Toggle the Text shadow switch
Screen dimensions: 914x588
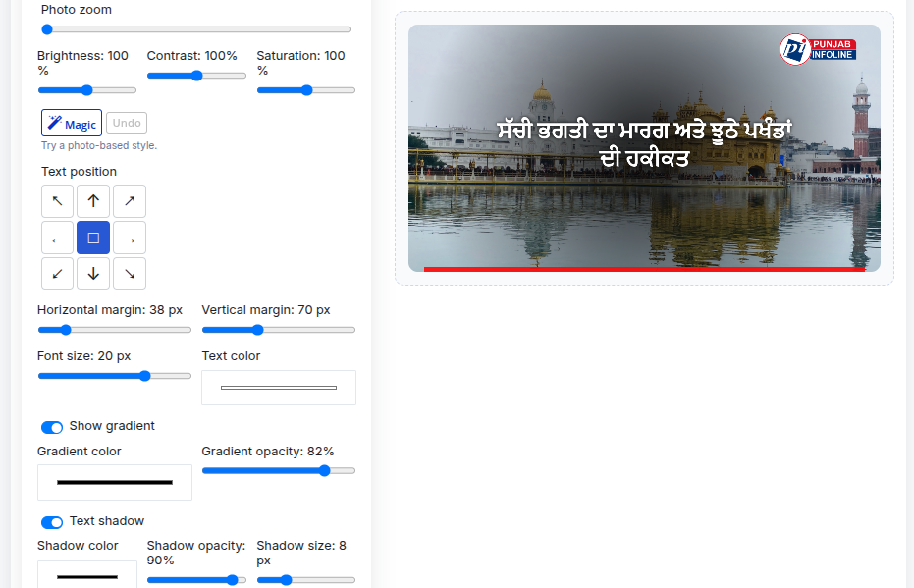point(52,522)
